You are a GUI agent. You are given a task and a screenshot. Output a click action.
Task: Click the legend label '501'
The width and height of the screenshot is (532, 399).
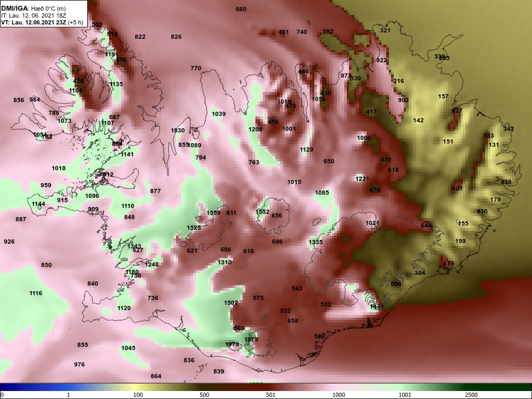271,395
